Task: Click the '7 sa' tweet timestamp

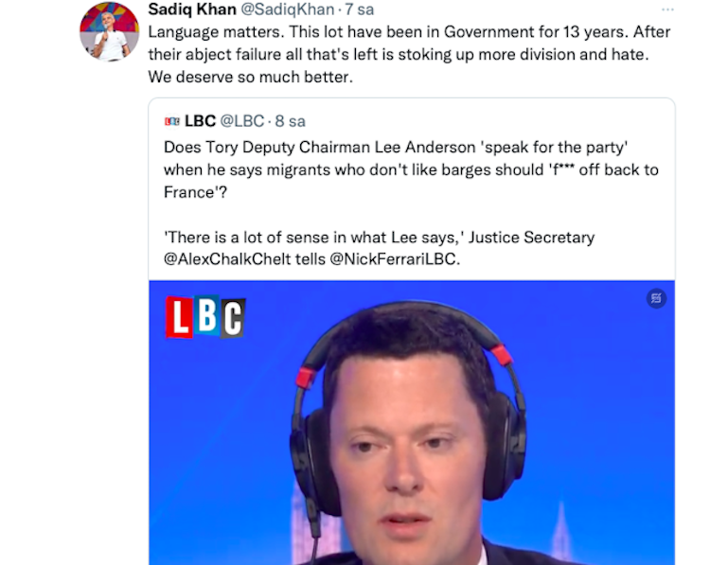Action: tap(359, 9)
